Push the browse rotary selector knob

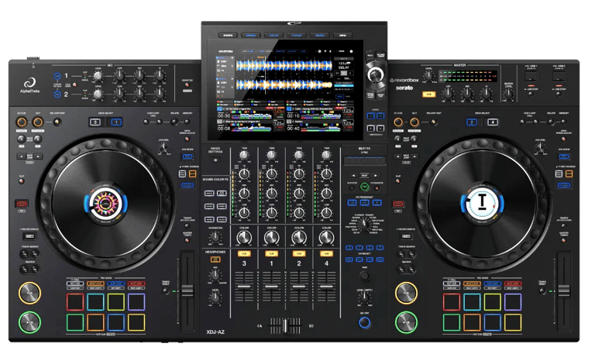[375, 74]
